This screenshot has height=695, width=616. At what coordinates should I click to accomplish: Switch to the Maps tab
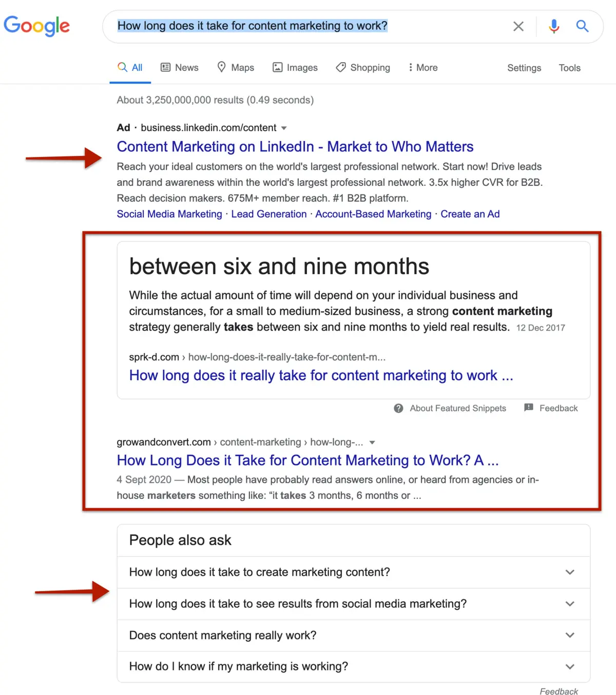(x=236, y=67)
